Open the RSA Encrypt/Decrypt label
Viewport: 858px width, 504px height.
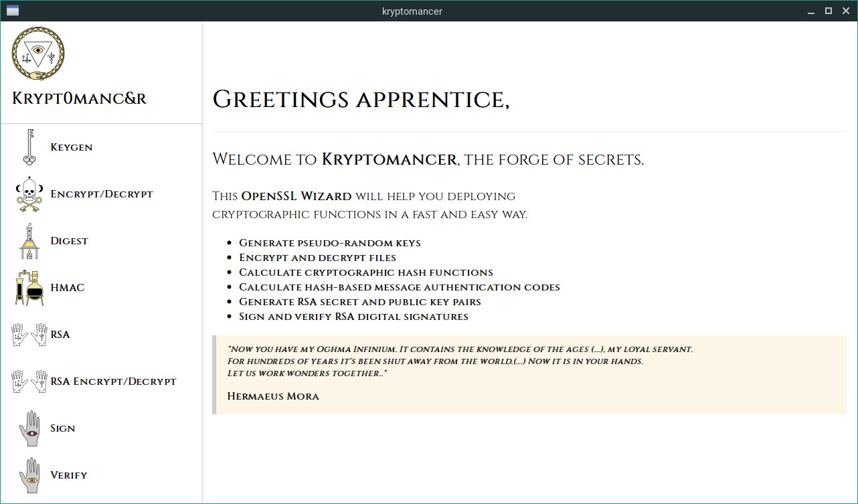pos(113,382)
